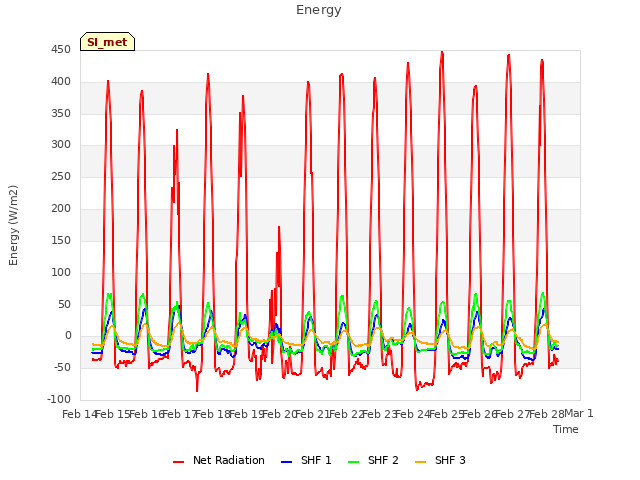Click the 350 y-axis tick label
Viewport: 640px width, 480px height.
point(61,113)
